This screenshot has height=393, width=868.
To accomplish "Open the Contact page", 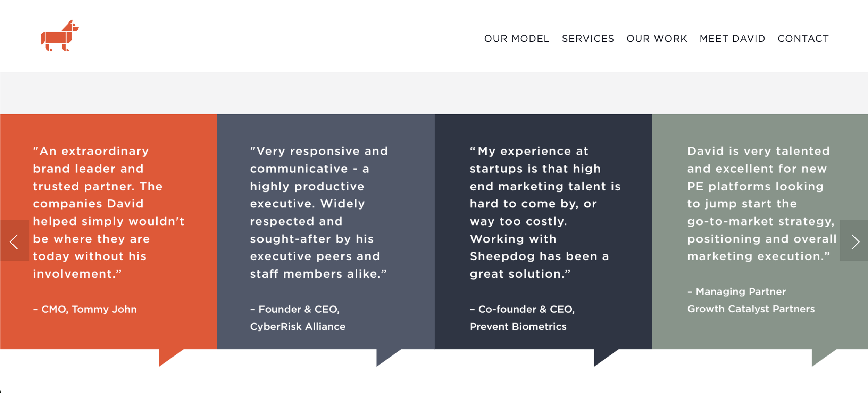I will tap(803, 39).
